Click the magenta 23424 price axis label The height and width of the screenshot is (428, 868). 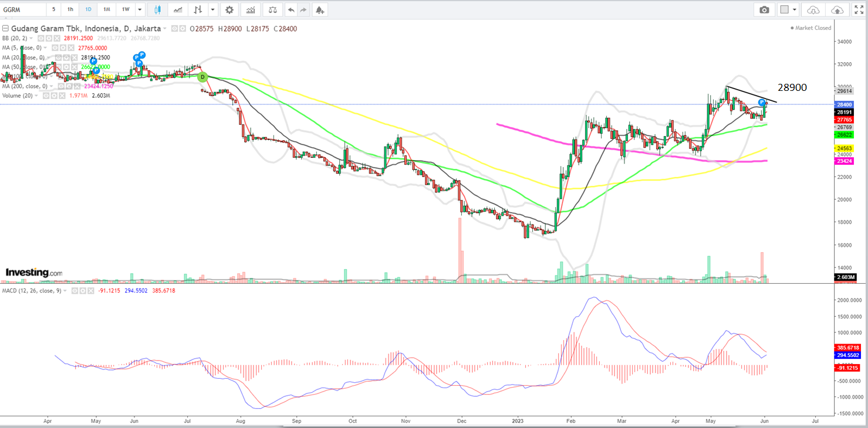[845, 161]
